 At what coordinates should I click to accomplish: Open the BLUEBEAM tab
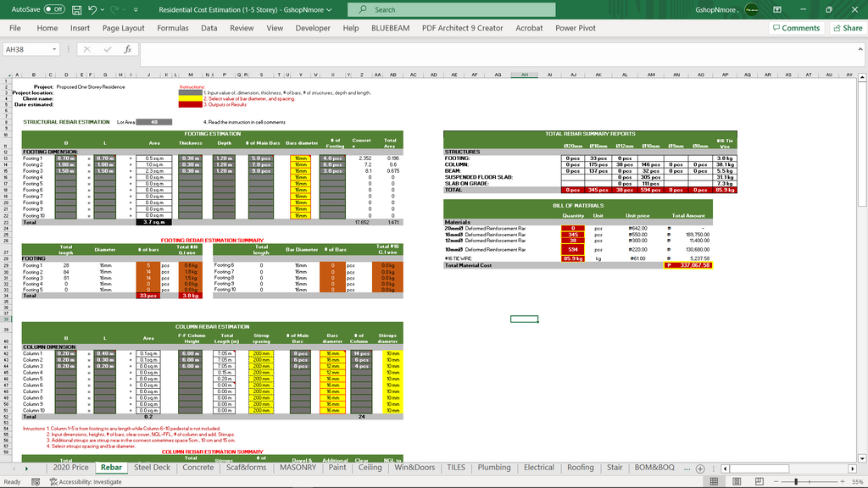tap(390, 28)
